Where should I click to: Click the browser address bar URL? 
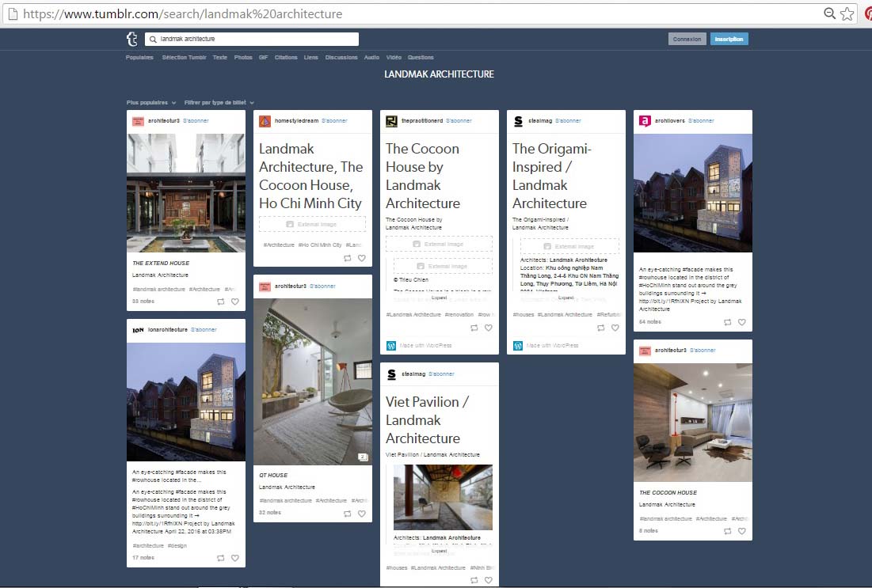(182, 14)
